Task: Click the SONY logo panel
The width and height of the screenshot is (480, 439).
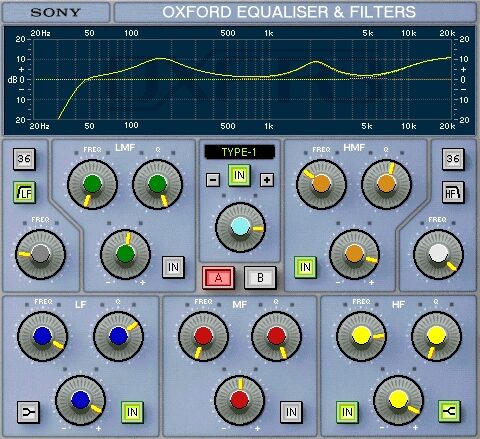Action: coord(56,13)
